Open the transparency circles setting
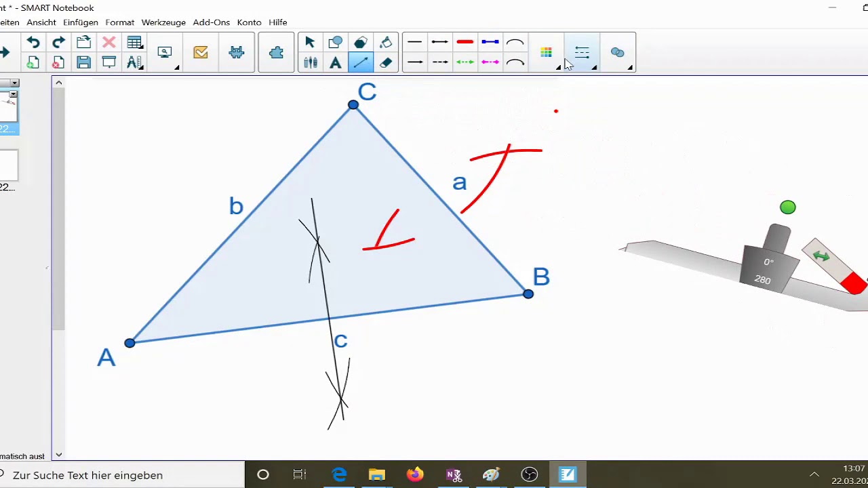The width and height of the screenshot is (868, 488). 618,52
